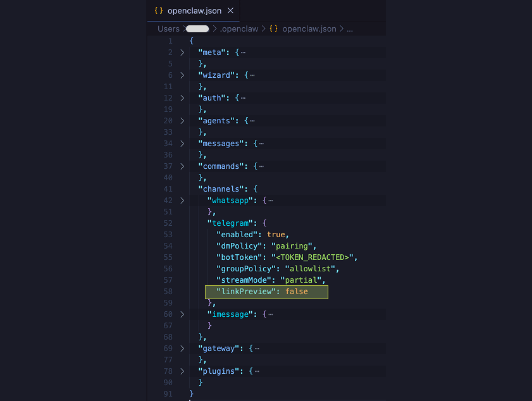Expand the folded "whatsapp" channel object

[182, 200]
